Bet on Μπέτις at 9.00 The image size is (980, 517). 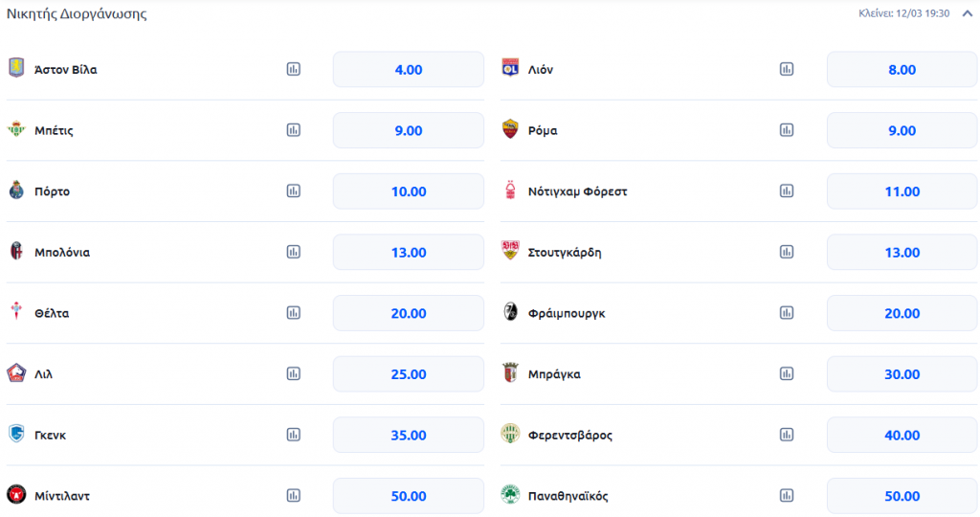409,130
